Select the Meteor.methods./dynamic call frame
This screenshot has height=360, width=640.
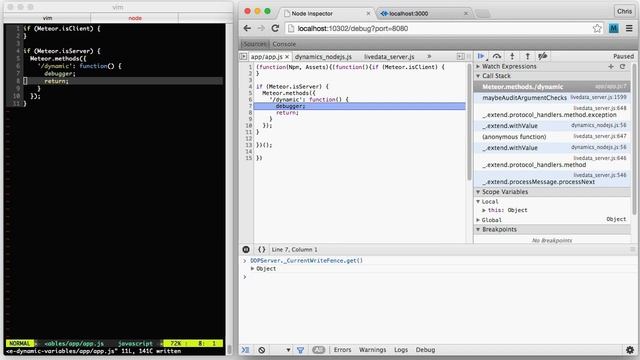[552, 87]
